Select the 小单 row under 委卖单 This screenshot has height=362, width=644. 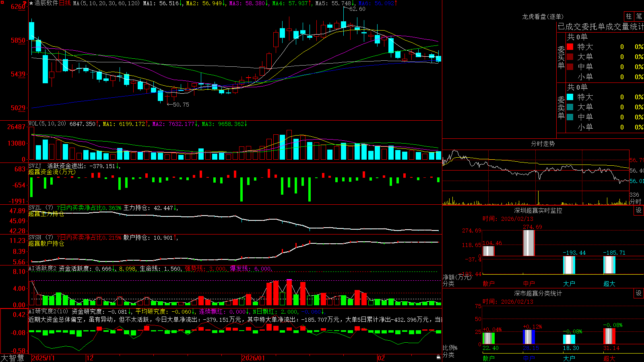(x=605, y=127)
